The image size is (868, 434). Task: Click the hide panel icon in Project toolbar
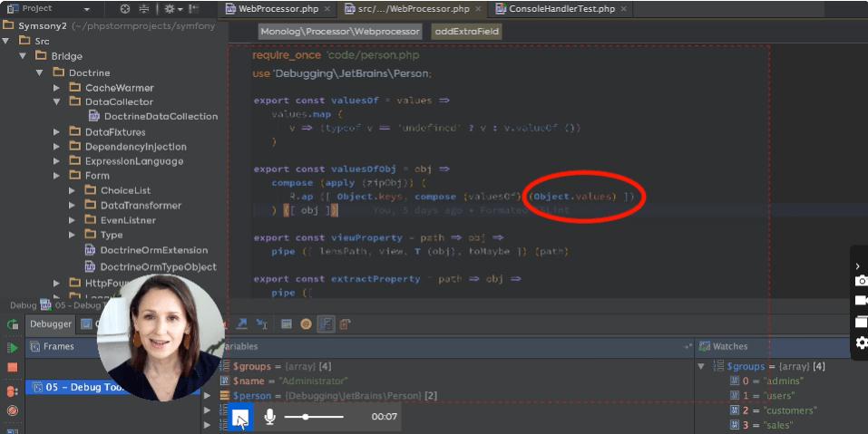point(194,9)
